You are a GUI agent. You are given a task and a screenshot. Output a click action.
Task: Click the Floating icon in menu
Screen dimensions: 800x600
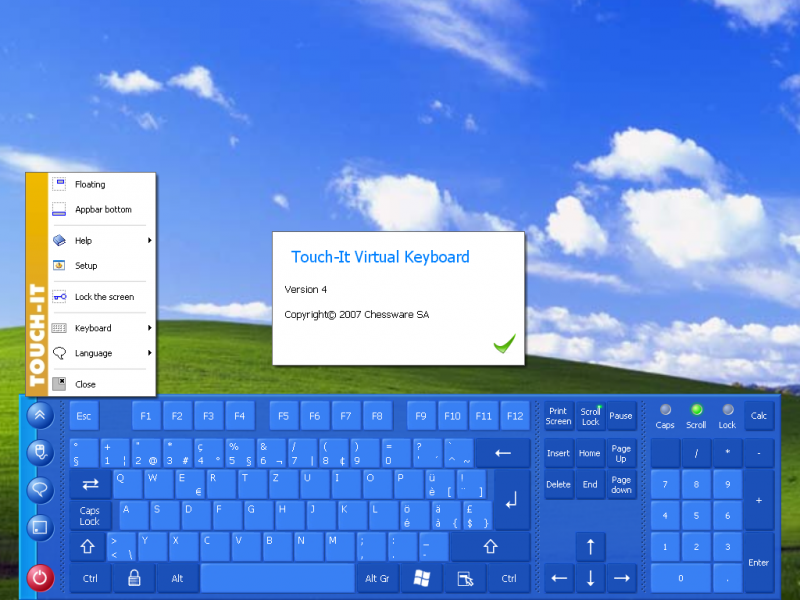59,184
